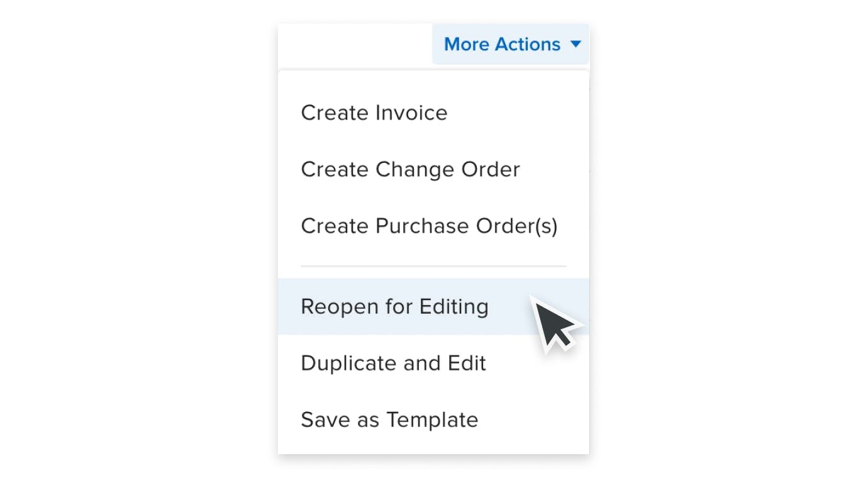This screenshot has width=868, height=478.
Task: Click Save as Template
Action: (x=389, y=420)
